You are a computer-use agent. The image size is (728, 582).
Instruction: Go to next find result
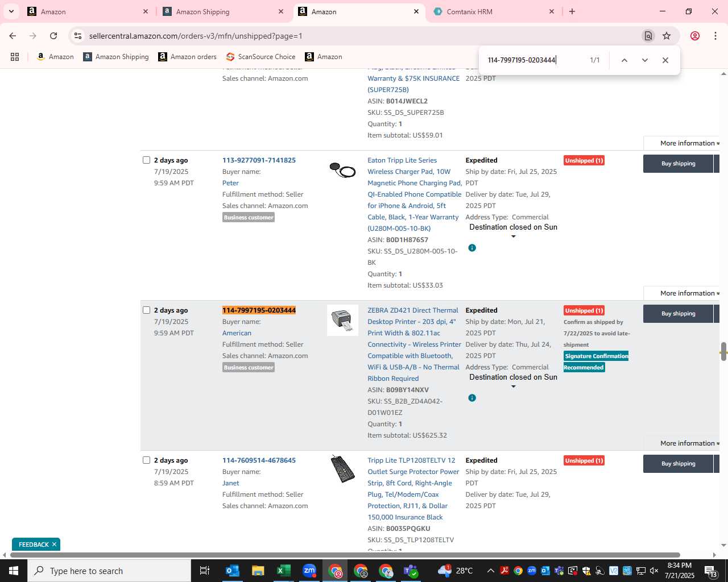(644, 60)
